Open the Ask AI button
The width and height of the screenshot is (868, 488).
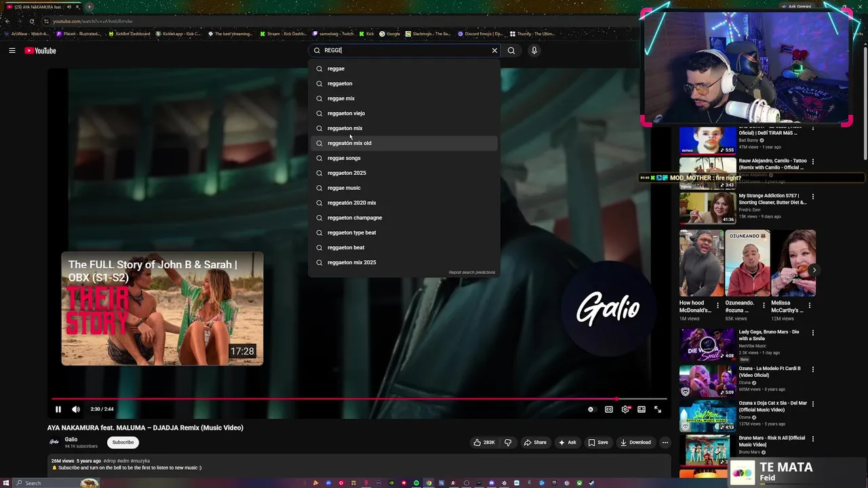pyautogui.click(x=567, y=443)
